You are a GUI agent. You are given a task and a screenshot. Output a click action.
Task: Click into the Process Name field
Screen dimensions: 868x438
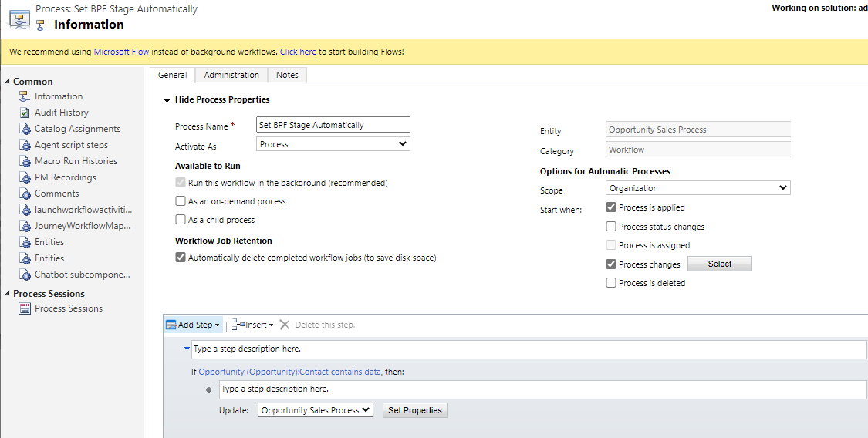(333, 125)
